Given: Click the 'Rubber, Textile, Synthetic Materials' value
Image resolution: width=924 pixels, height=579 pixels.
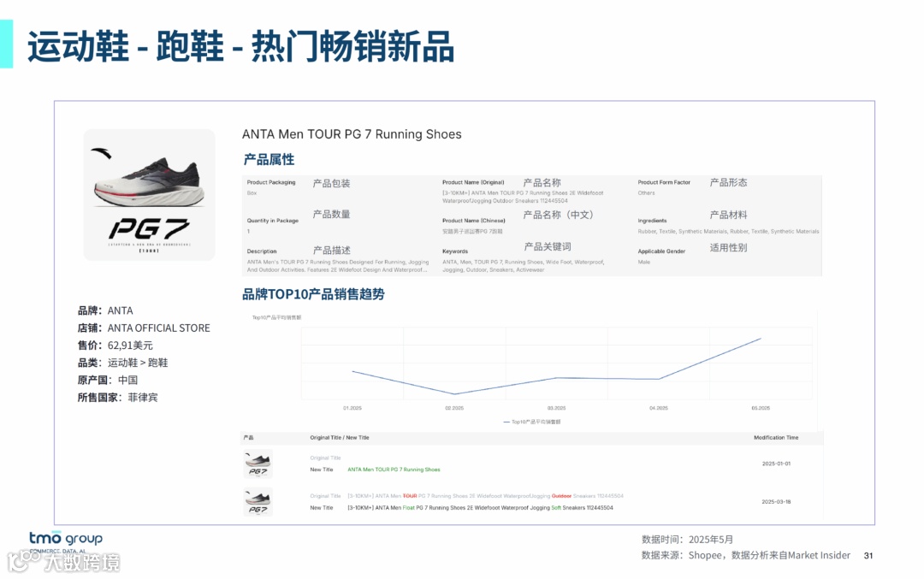Looking at the screenshot, I should point(728,232).
